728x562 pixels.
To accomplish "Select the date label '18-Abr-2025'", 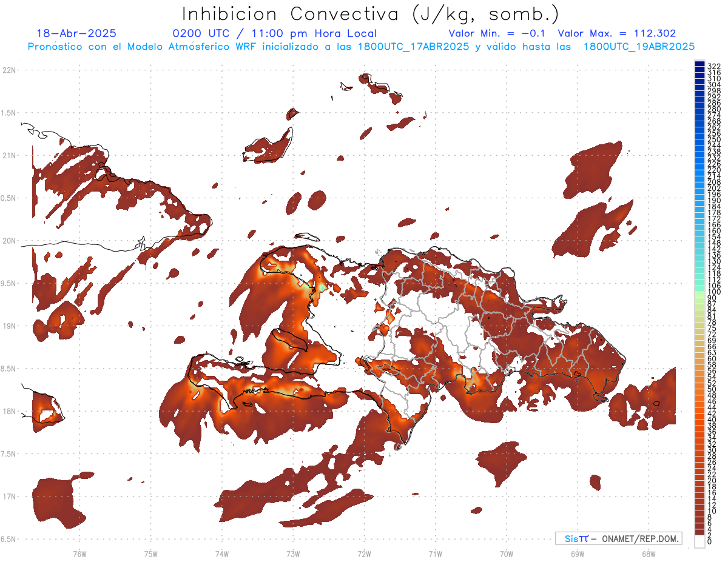I will click(x=76, y=34).
